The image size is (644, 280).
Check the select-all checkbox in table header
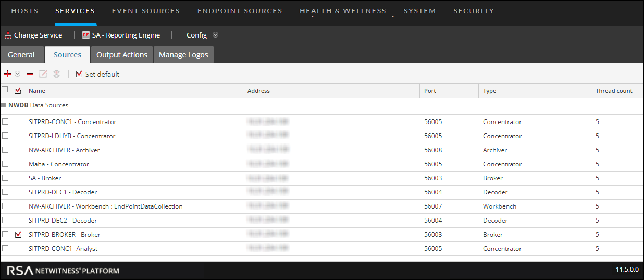point(5,90)
